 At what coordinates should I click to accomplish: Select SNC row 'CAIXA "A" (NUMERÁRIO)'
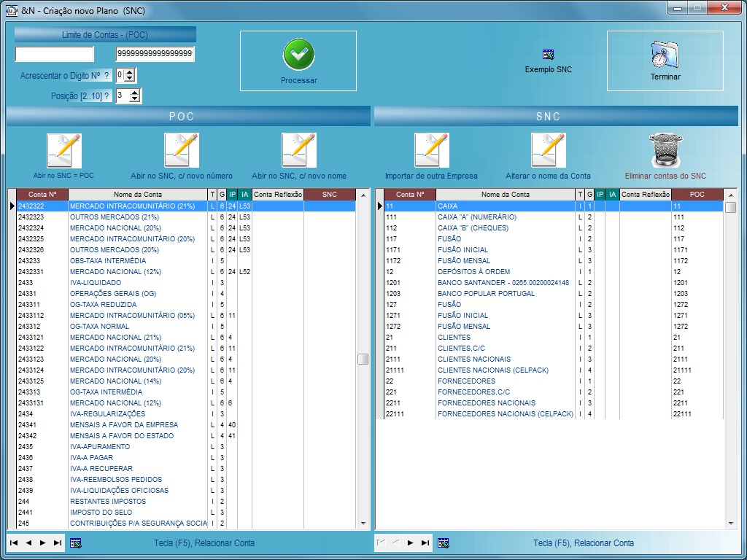[x=554, y=217]
